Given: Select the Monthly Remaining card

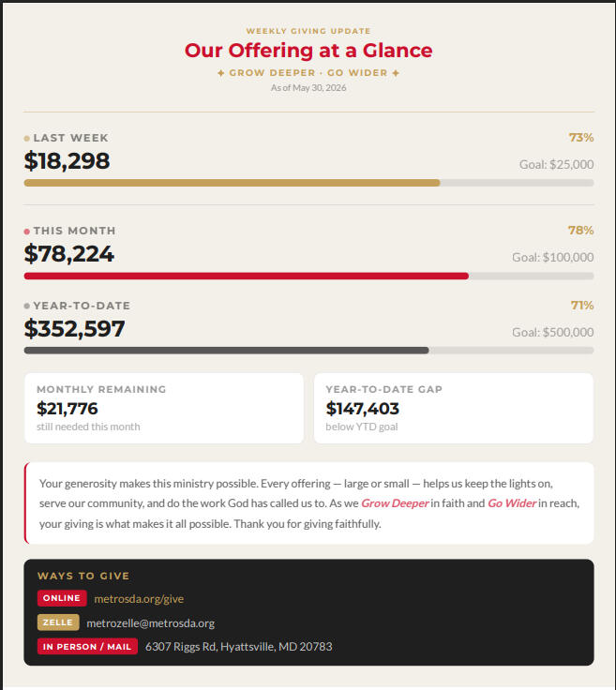Looking at the screenshot, I should point(164,409).
